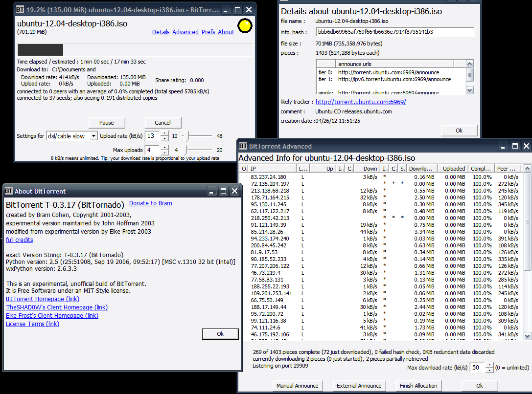532x394 pixels.
Task: Decrease Max uploads with down spinner
Action: tap(164, 152)
